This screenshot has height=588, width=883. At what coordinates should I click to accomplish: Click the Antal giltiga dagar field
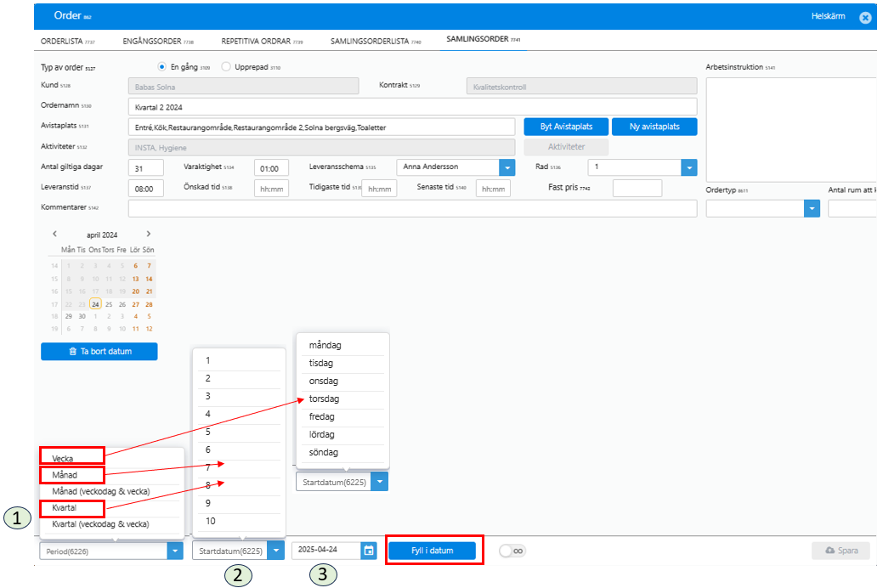146,168
